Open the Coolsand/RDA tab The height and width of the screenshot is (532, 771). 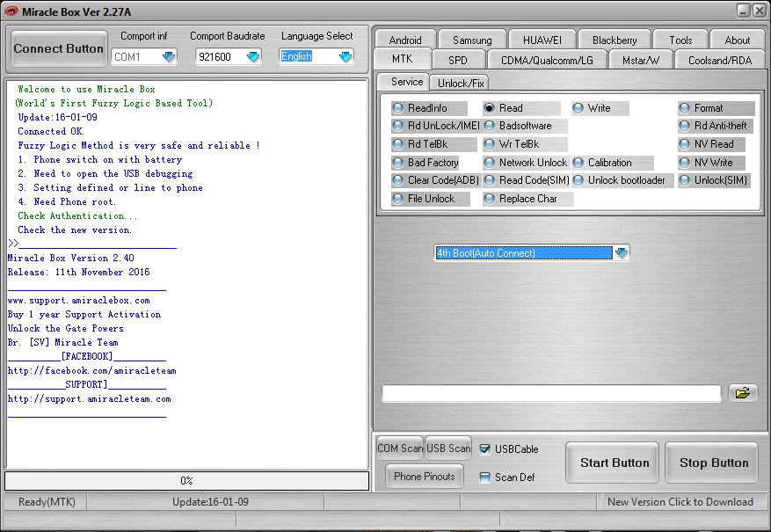click(x=720, y=61)
